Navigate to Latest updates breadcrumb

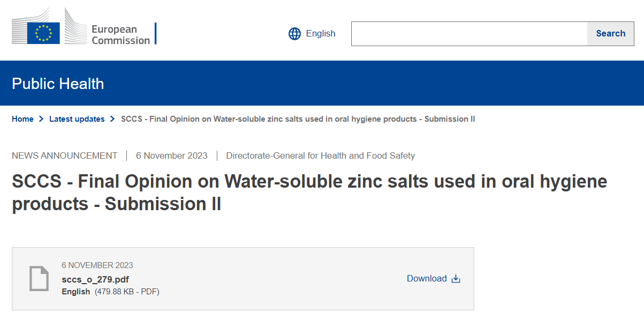(77, 119)
